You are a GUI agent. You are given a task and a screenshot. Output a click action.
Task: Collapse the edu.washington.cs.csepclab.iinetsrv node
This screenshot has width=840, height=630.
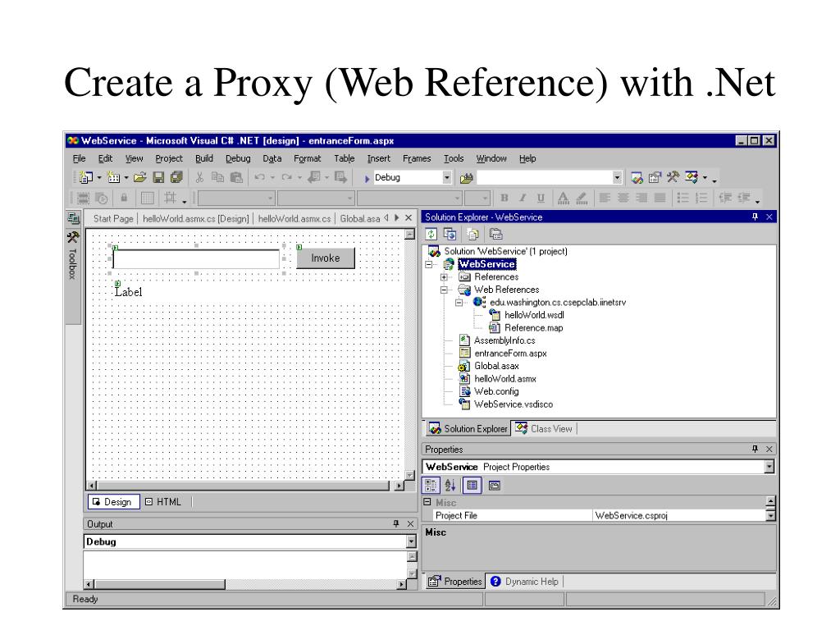pyautogui.click(x=459, y=303)
